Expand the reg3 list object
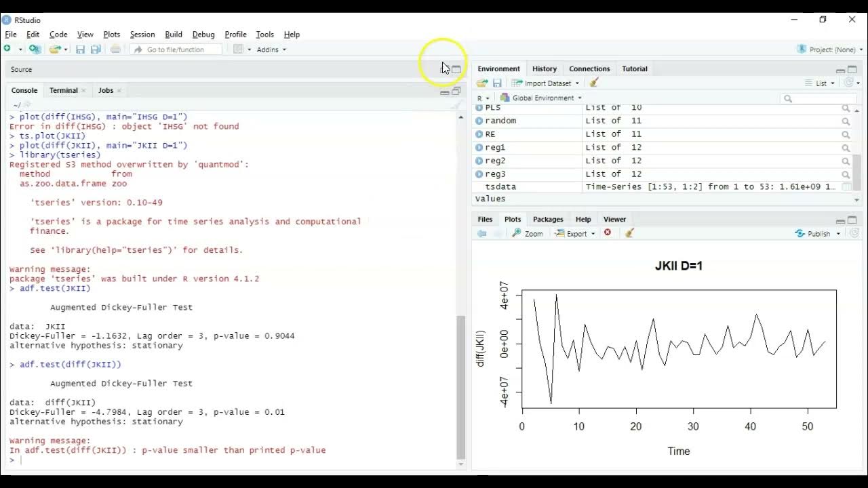The image size is (868, 488). 479,174
